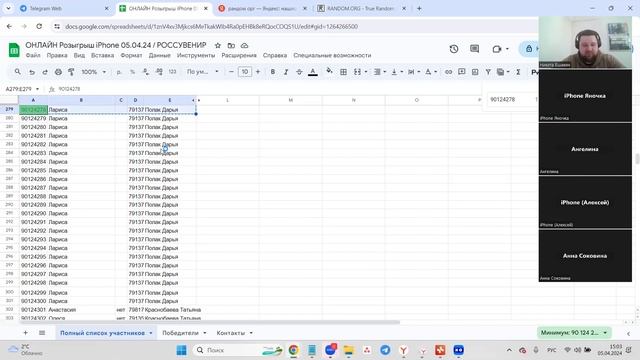The image size is (640, 360).
Task: Open name box dropdown arrow
Action: (x=38, y=89)
